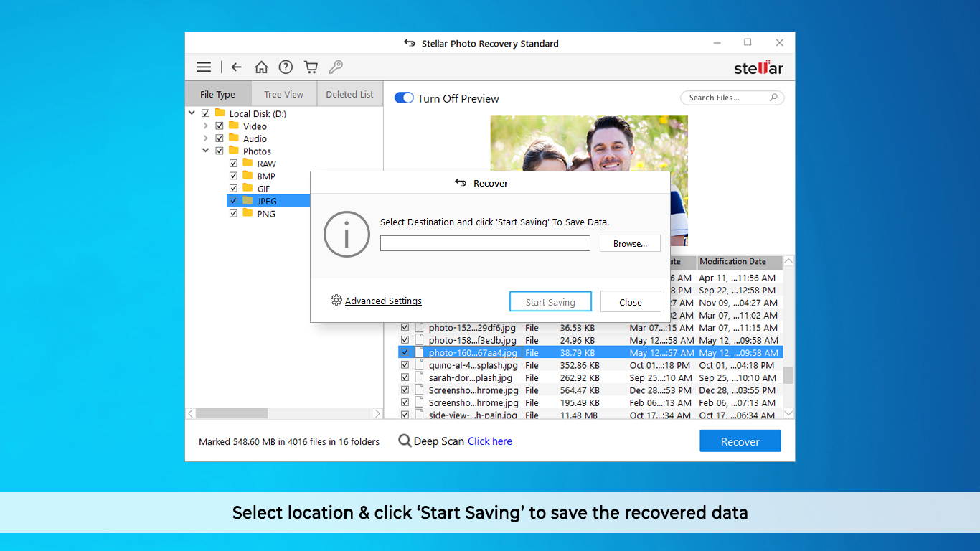This screenshot has width=980, height=551.
Task: Expand the Video folder tree node
Action: coord(206,126)
